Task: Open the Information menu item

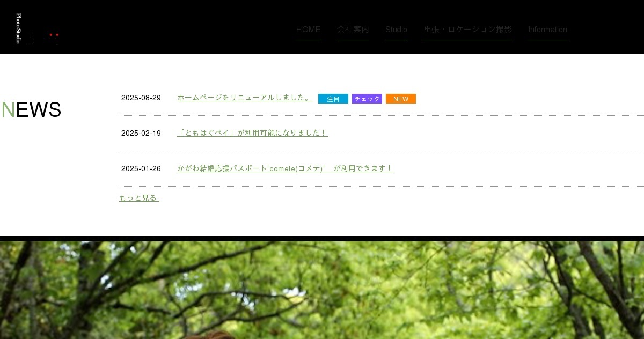Action: pos(547,30)
